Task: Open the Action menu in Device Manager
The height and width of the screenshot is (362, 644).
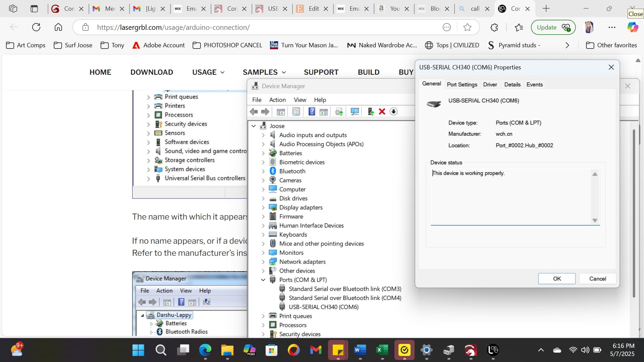Action: click(x=277, y=100)
